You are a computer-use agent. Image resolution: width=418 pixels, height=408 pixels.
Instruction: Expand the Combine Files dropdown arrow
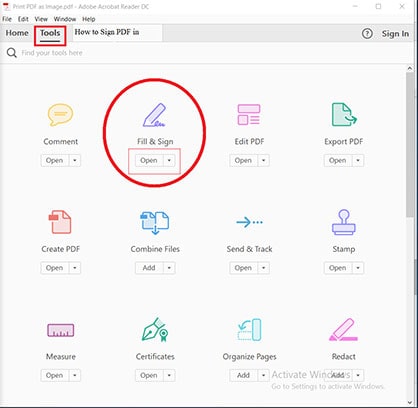coord(169,268)
